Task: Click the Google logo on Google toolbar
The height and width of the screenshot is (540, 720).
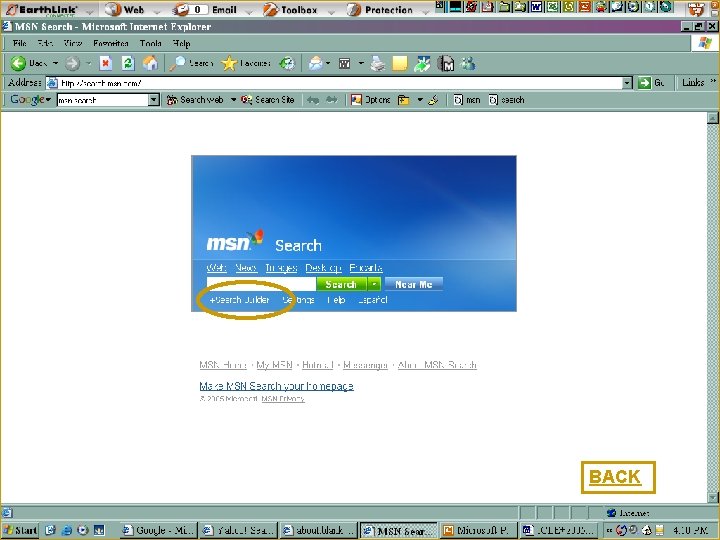Action: 27,100
